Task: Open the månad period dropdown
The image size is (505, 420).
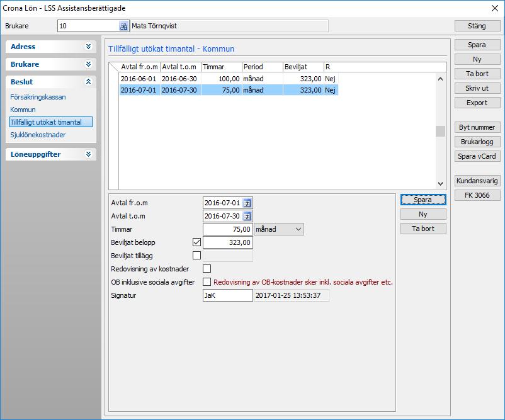Action: click(279, 229)
